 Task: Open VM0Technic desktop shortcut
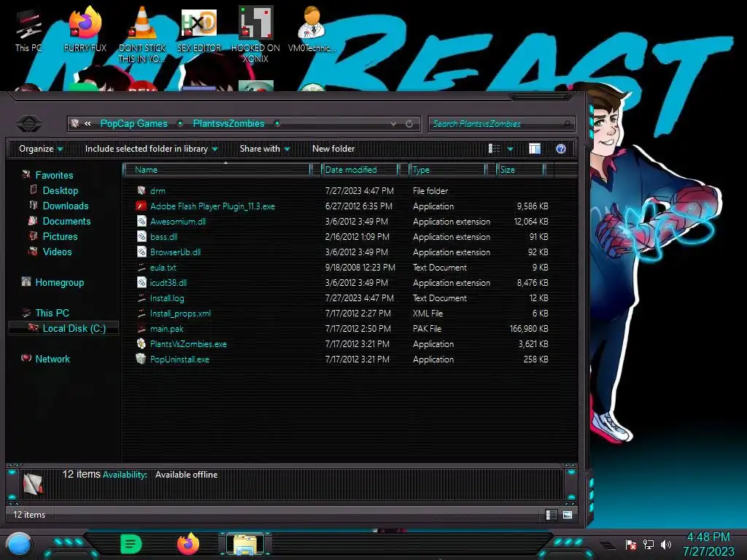click(312, 29)
